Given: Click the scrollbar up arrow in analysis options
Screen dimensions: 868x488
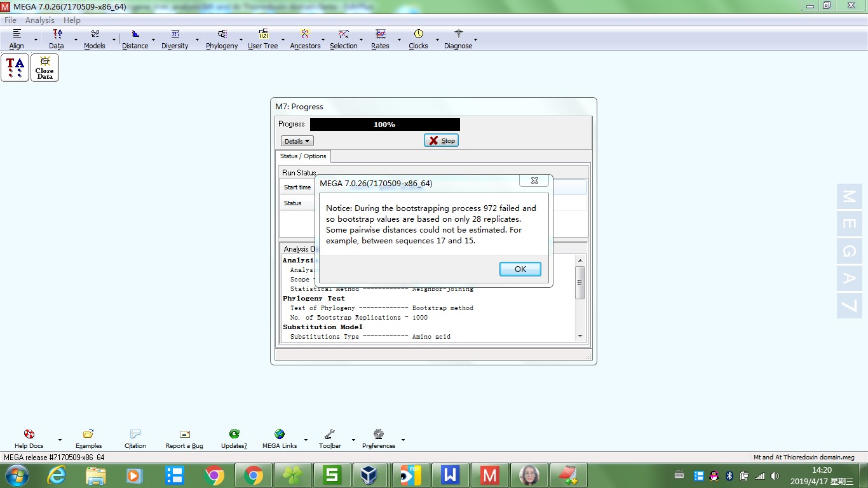Looking at the screenshot, I should tap(580, 261).
